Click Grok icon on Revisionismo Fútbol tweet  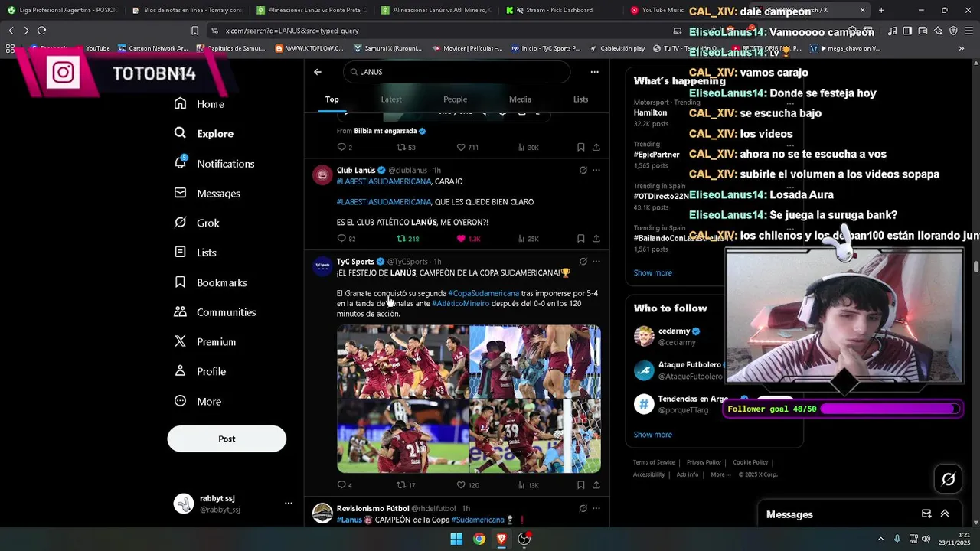click(x=583, y=508)
